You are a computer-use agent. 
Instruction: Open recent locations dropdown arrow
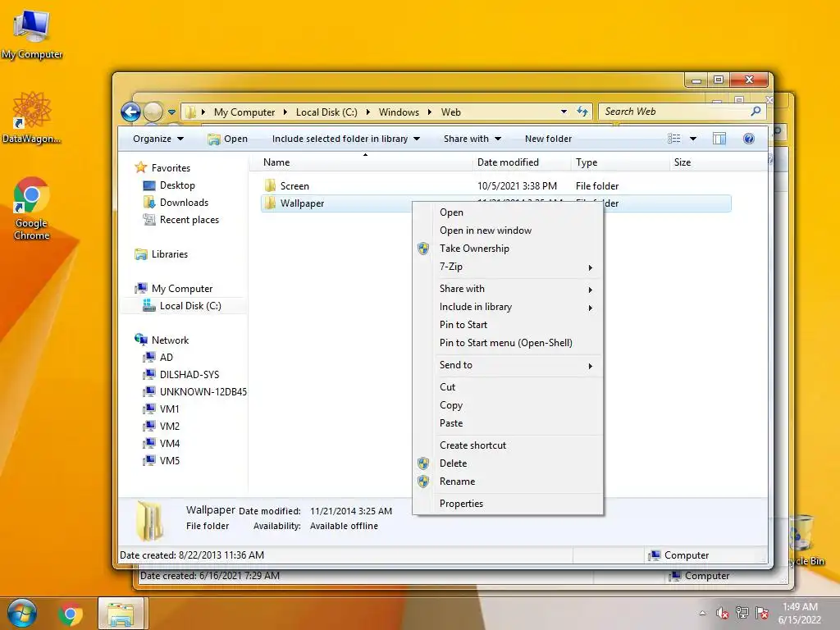click(171, 112)
